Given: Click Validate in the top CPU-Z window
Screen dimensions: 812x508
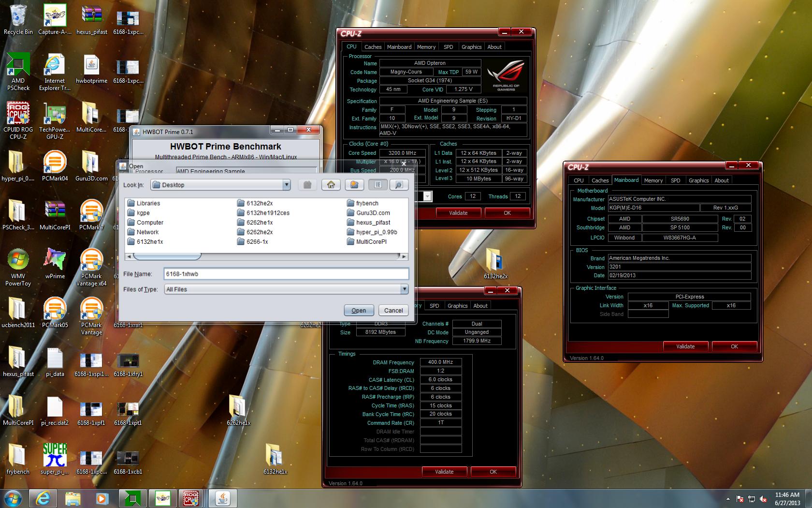Looking at the screenshot, I should click(458, 213).
